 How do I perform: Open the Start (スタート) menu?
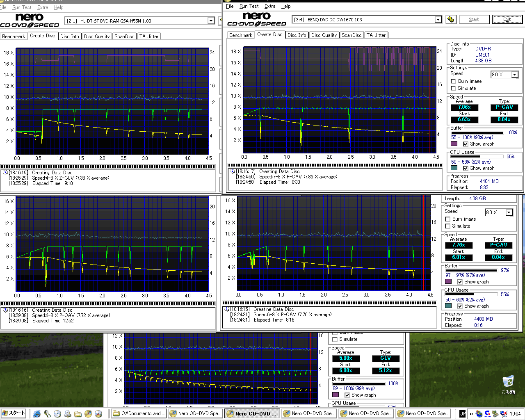pos(14,413)
